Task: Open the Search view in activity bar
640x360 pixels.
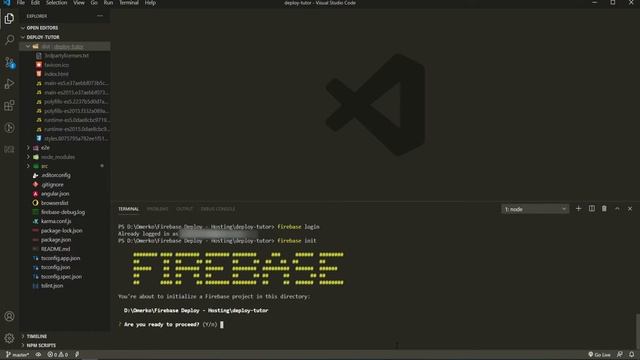Action: [9, 40]
